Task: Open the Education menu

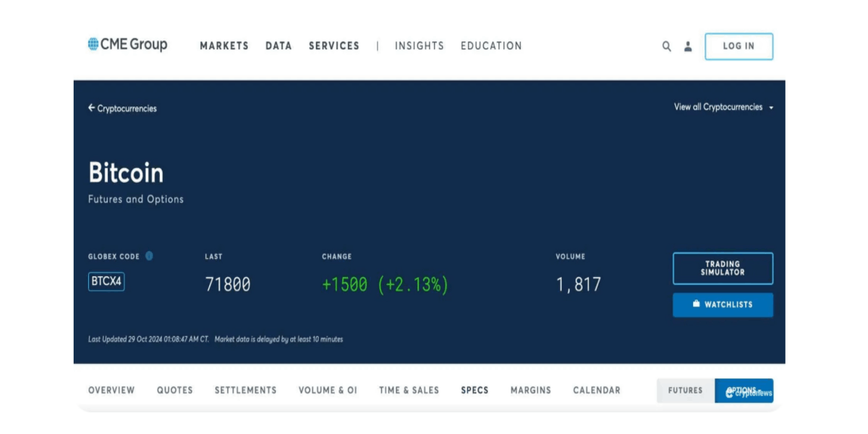Action: [491, 46]
